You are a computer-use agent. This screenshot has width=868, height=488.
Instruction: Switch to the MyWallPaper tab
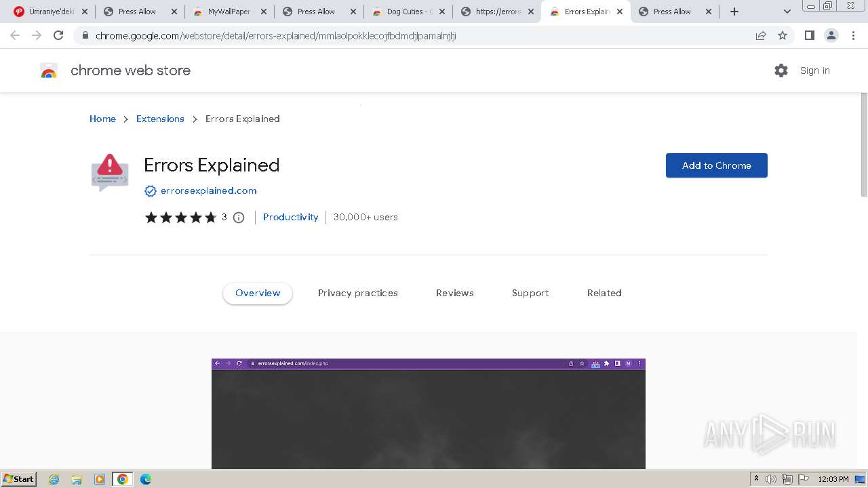tap(229, 12)
